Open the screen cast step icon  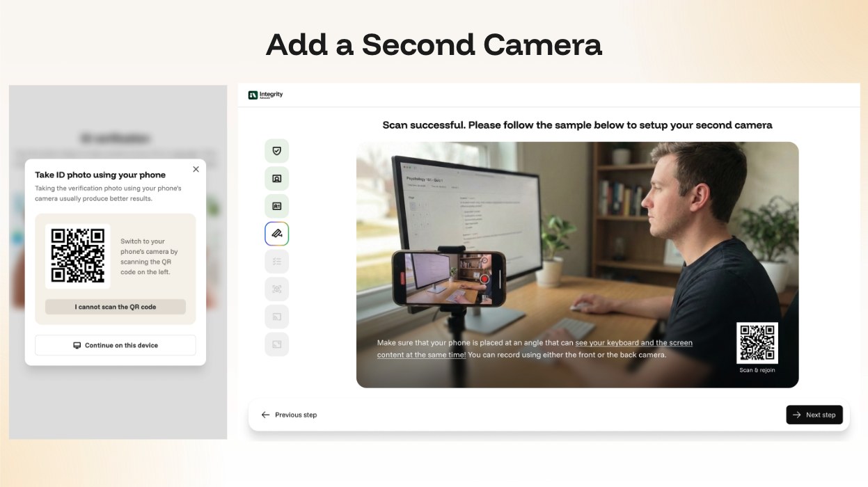click(276, 317)
